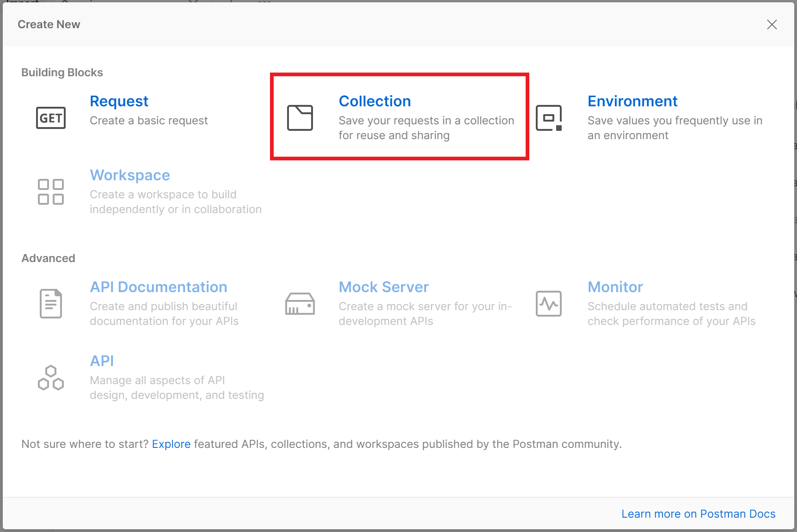Click the 'Advanced' section label

pos(48,258)
